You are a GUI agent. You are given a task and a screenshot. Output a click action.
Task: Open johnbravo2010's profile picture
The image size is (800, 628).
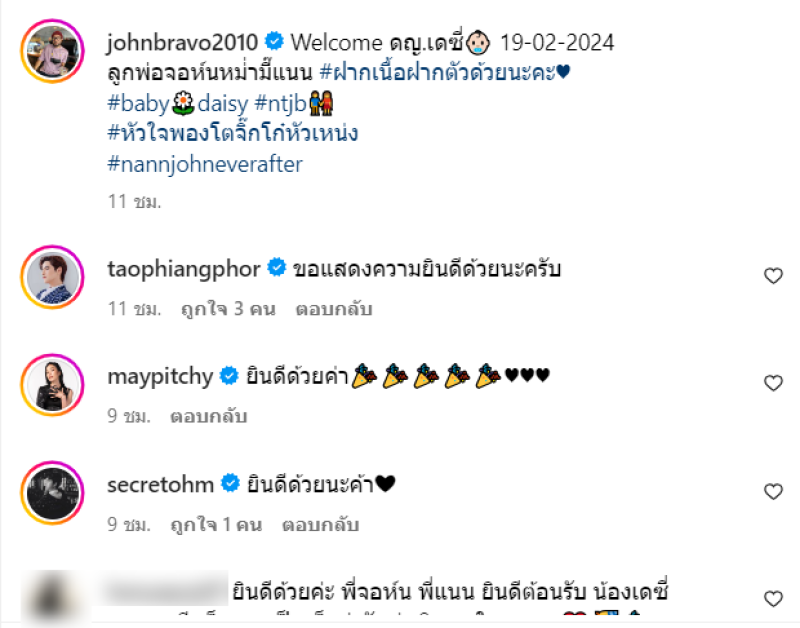pyautogui.click(x=53, y=51)
